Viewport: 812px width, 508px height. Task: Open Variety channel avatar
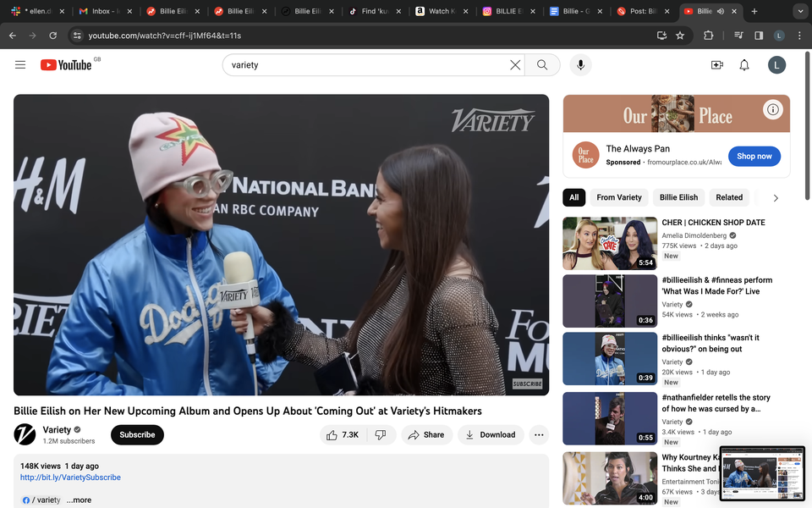(25, 434)
